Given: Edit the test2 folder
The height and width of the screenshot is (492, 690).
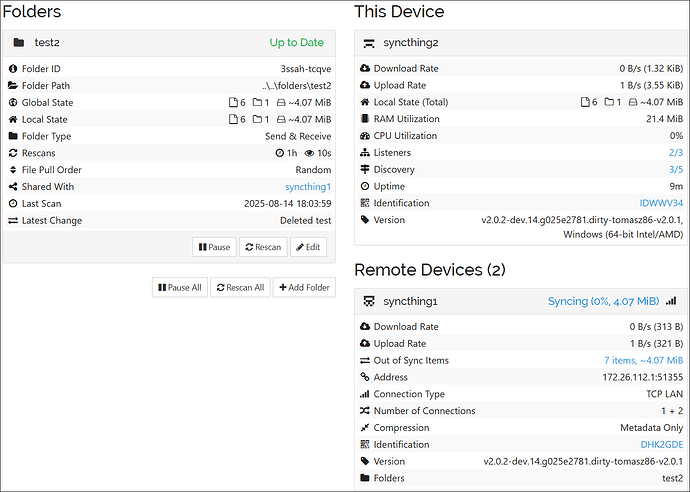Looking at the screenshot, I should [308, 247].
